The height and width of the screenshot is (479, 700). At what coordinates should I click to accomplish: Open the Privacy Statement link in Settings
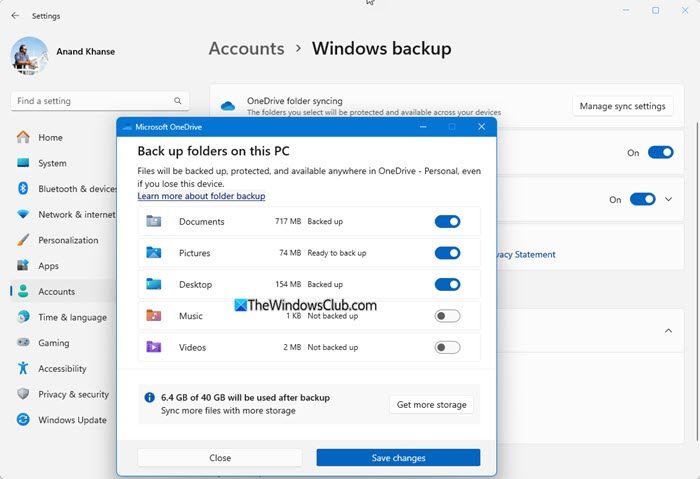(x=527, y=254)
